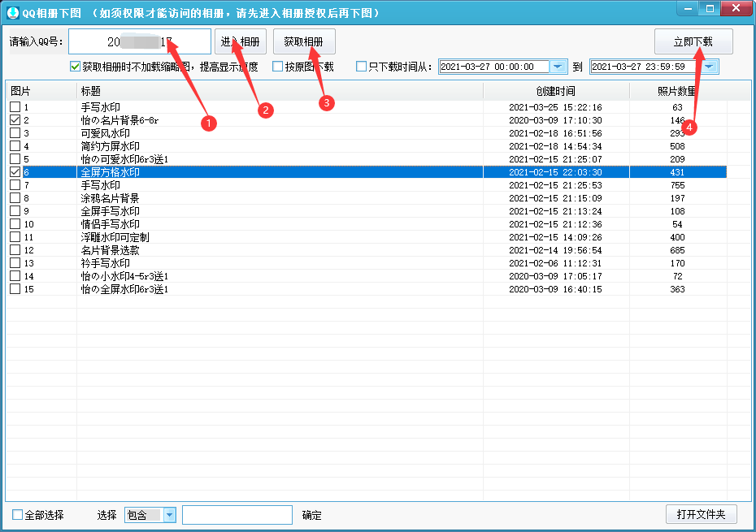The image size is (756, 532).
Task: Focus the QQ号 input field
Action: [x=140, y=42]
